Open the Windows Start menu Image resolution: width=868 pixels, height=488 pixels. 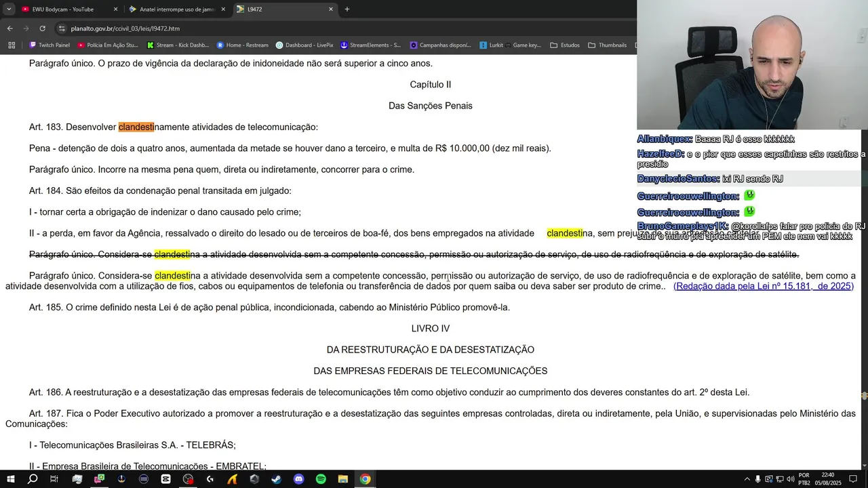point(11,479)
